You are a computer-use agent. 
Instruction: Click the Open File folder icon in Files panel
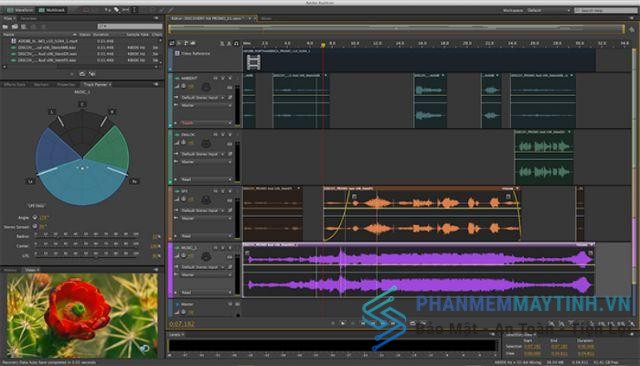(x=5, y=27)
